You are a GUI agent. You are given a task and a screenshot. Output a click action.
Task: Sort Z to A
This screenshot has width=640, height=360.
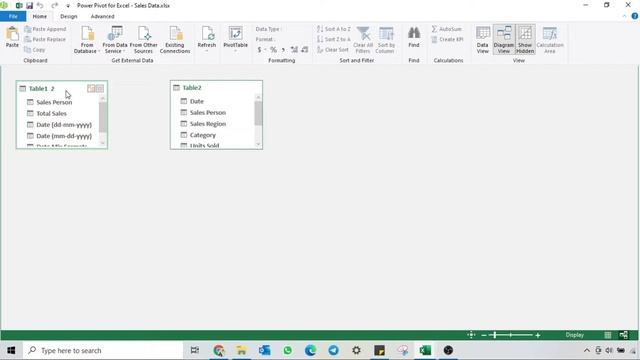(333, 39)
